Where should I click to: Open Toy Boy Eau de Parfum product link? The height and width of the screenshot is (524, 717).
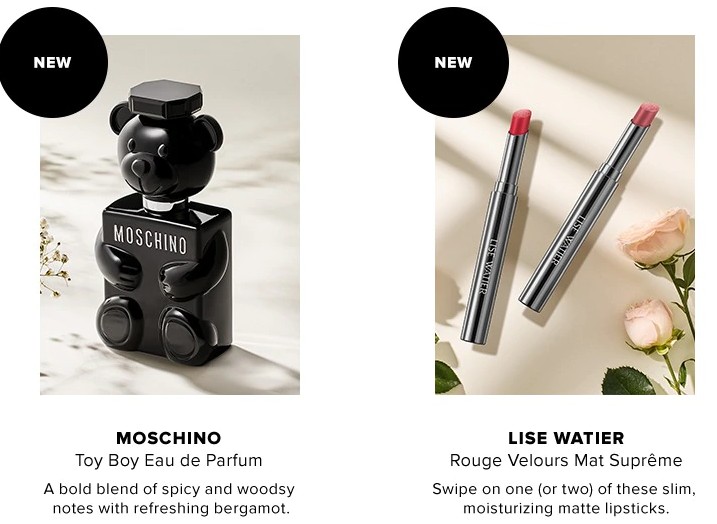tap(169, 460)
